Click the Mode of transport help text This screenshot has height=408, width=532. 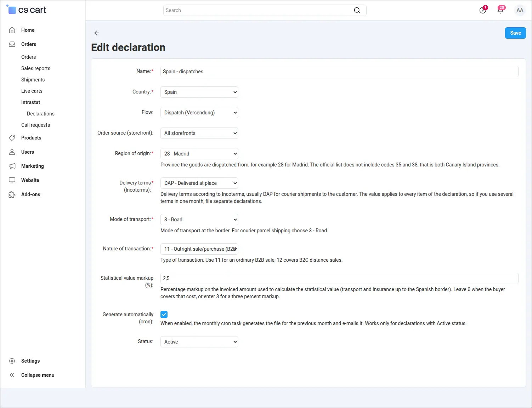244,231
